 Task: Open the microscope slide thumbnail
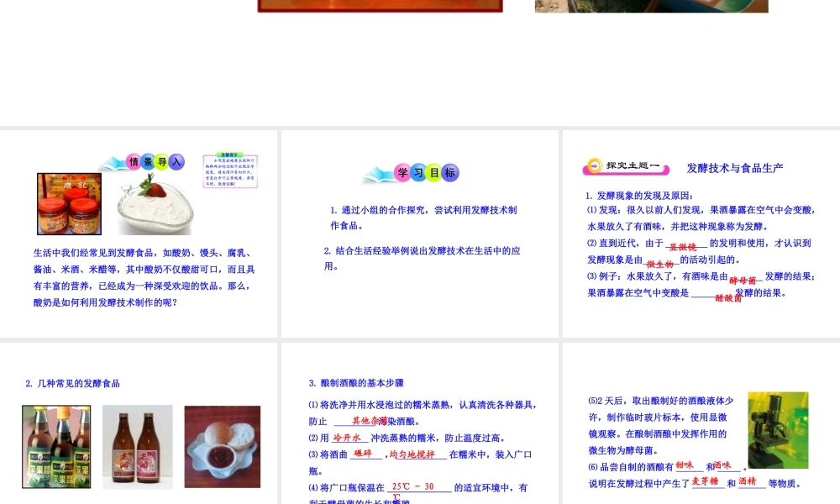click(x=701, y=423)
